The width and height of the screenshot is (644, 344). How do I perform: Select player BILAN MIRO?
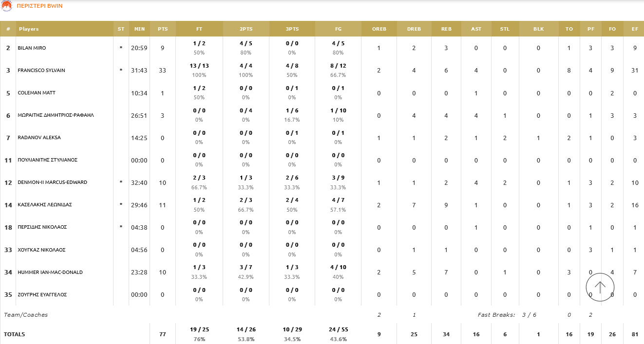click(x=32, y=48)
